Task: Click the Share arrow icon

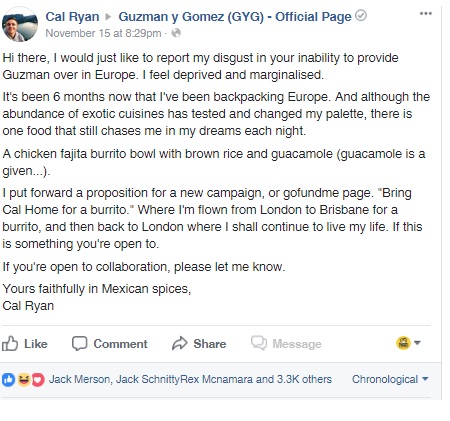Action: (180, 343)
